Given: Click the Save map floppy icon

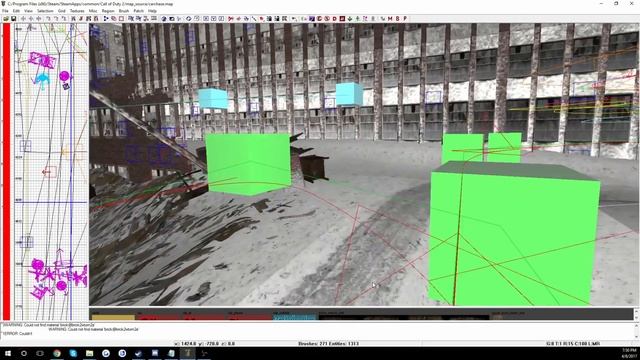Looking at the screenshot, I should (x=13, y=18).
